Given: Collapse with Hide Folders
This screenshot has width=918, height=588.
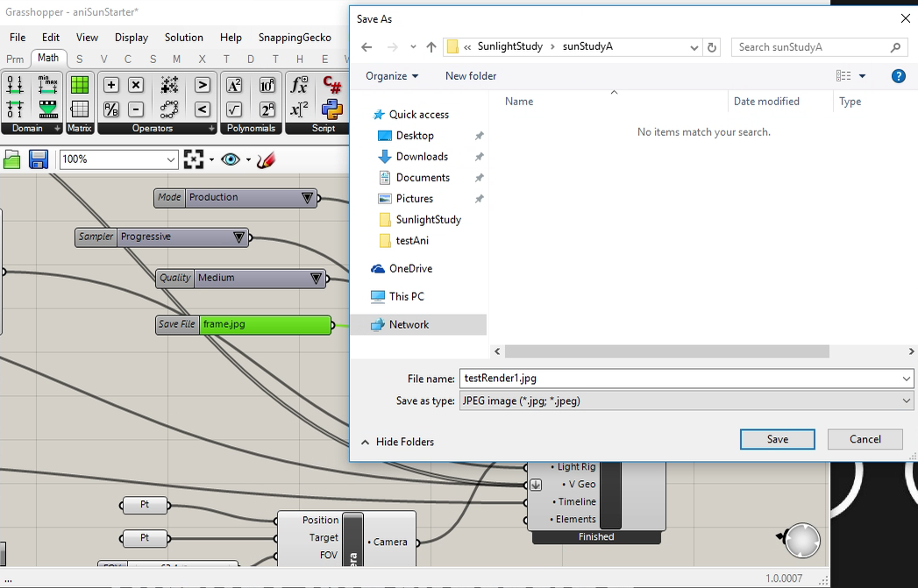Looking at the screenshot, I should tap(397, 442).
